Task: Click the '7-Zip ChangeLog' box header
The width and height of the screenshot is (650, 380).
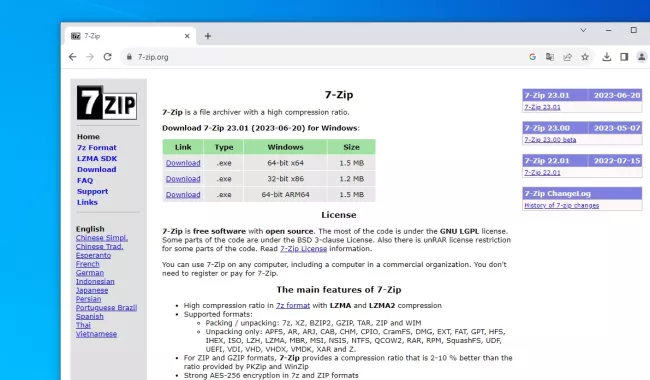Action: [582, 194]
